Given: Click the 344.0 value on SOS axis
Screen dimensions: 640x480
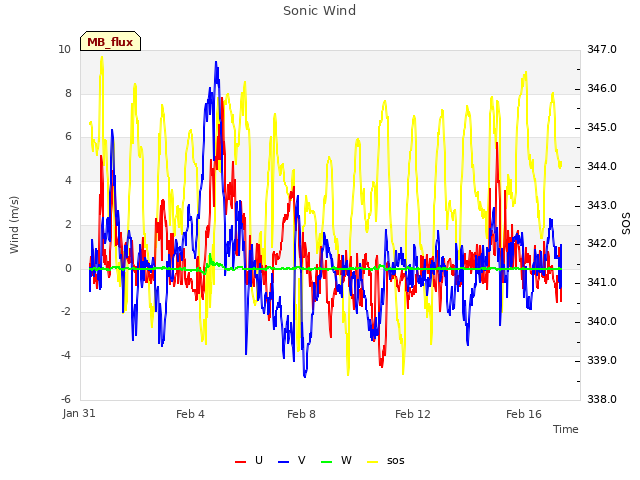Looking at the screenshot, I should 602,166.
